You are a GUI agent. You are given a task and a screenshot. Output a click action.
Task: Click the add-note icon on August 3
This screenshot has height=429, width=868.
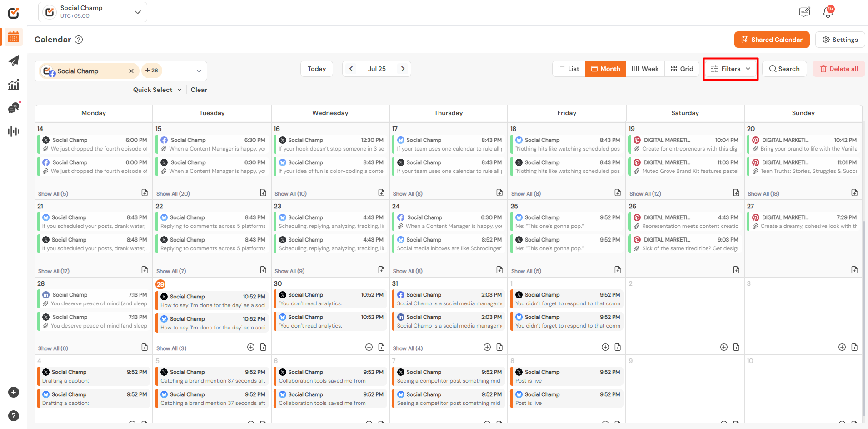854,347
